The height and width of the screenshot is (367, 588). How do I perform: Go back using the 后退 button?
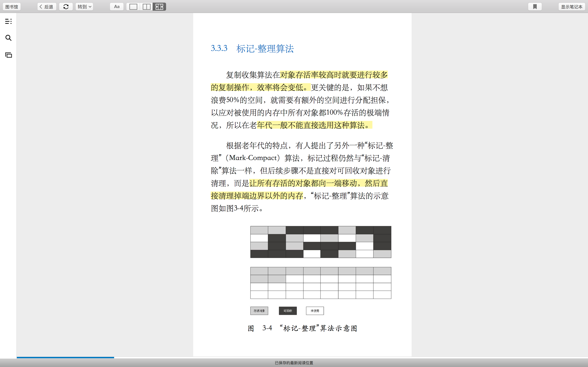[47, 7]
